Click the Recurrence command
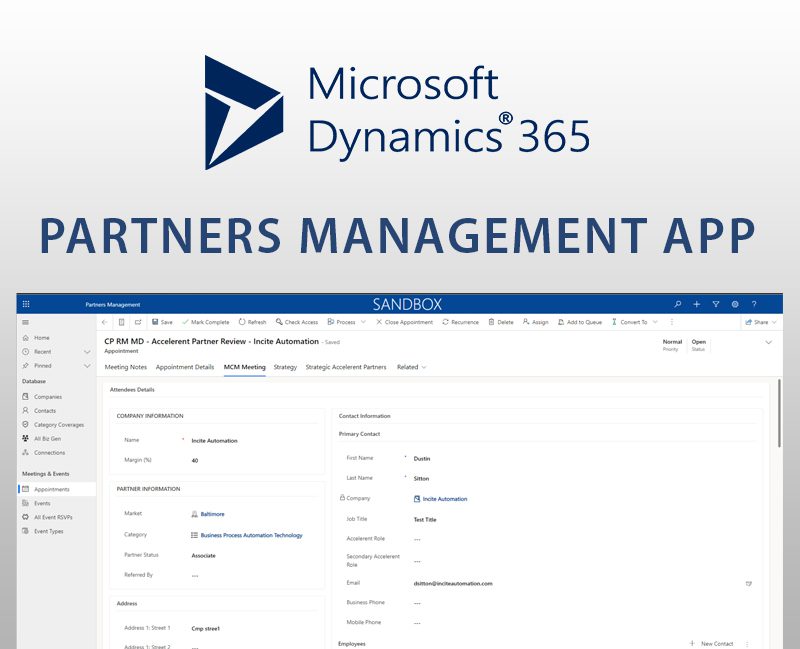Image resolution: width=800 pixels, height=649 pixels. [x=461, y=322]
